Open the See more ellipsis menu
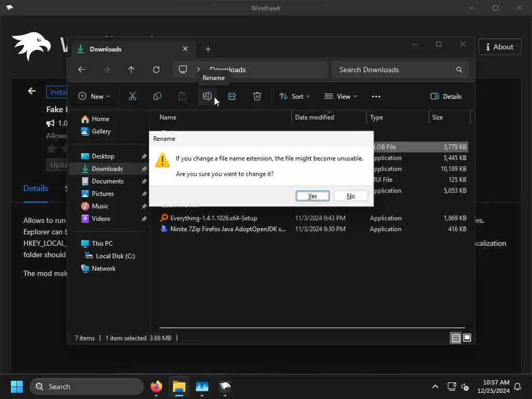 pyautogui.click(x=376, y=96)
